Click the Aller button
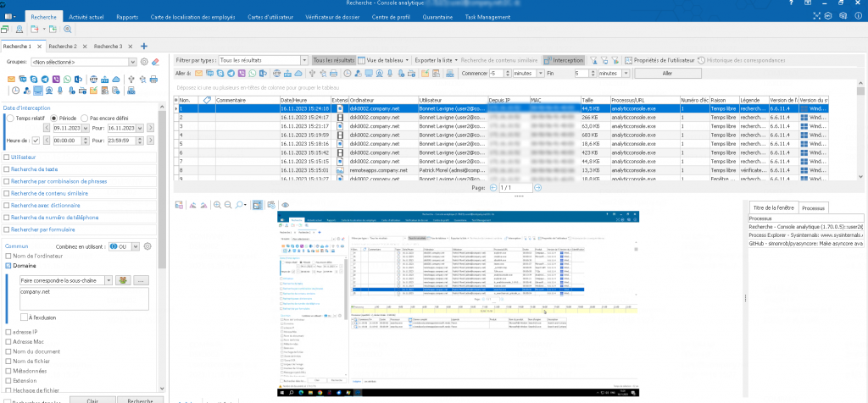The height and width of the screenshot is (403, 868). 668,74
